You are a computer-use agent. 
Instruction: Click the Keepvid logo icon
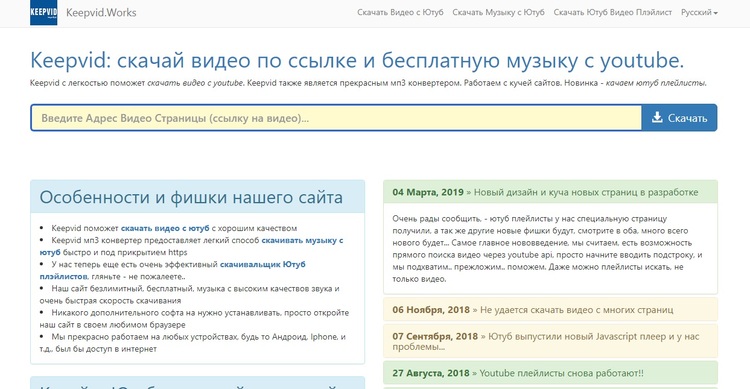(44, 12)
